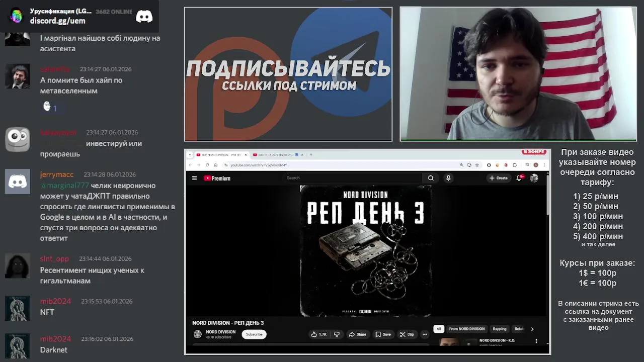644x362 pixels.
Task: Click the Discord logo in chat header
Action: point(144,17)
